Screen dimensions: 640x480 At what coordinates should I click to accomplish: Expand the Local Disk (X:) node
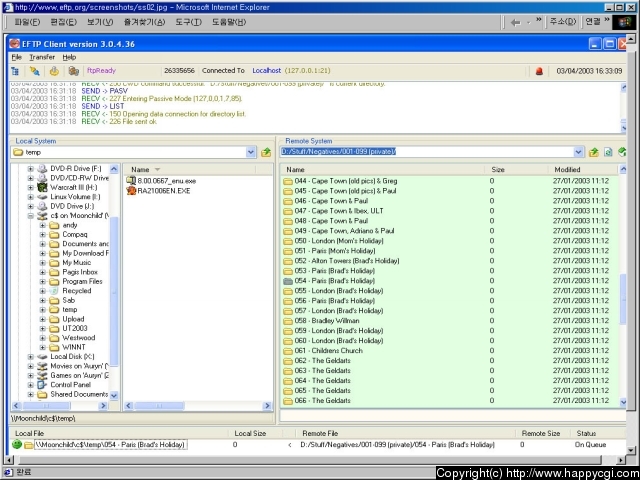tap(31, 356)
